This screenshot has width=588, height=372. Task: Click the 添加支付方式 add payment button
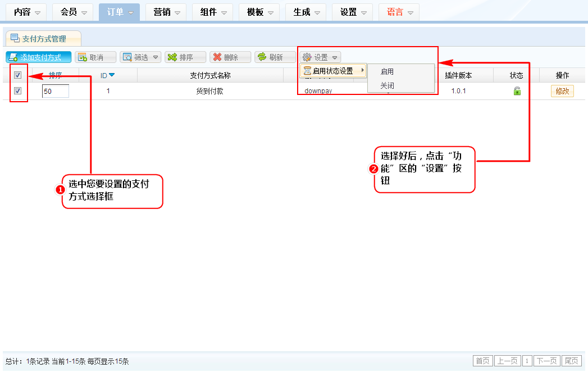click(x=39, y=57)
